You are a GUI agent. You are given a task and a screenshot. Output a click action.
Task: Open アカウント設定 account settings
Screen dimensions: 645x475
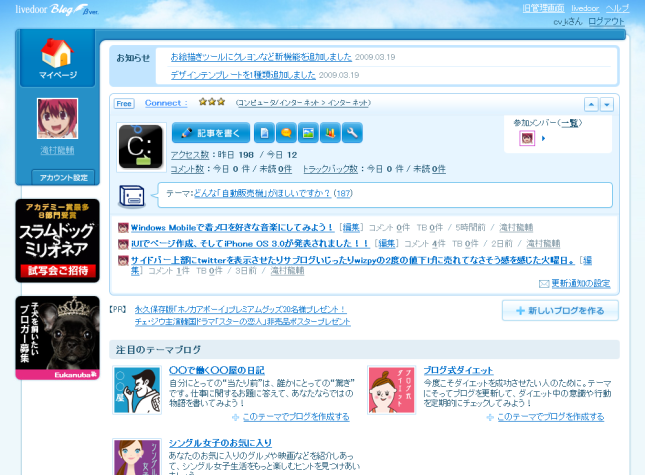pyautogui.click(x=63, y=178)
